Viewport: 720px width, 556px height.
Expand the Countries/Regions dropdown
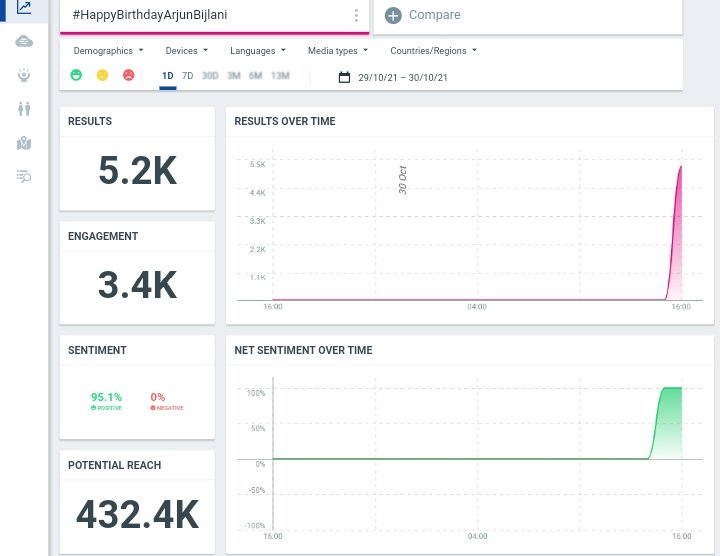coord(433,51)
